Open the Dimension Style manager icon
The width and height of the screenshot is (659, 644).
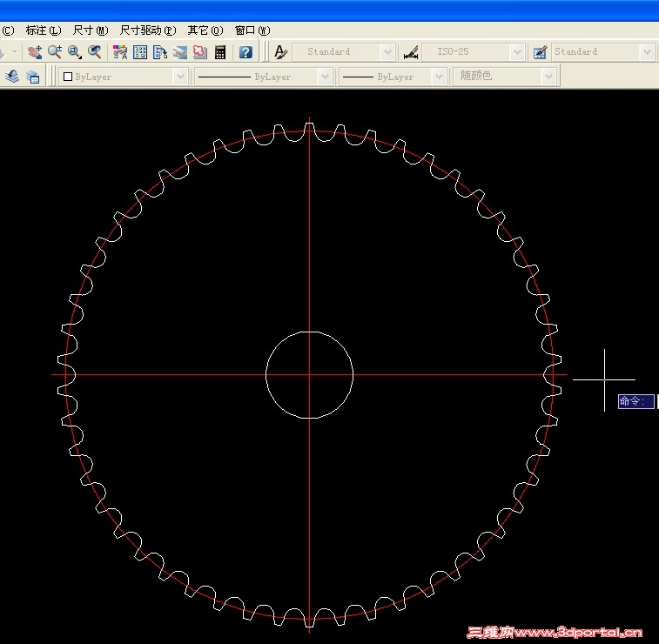click(x=411, y=52)
